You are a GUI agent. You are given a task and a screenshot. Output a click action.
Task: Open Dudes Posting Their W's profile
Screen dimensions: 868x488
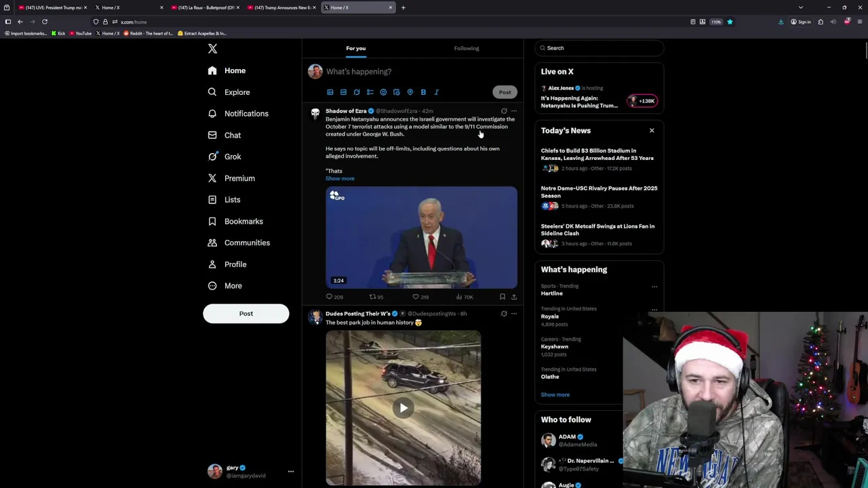point(358,314)
